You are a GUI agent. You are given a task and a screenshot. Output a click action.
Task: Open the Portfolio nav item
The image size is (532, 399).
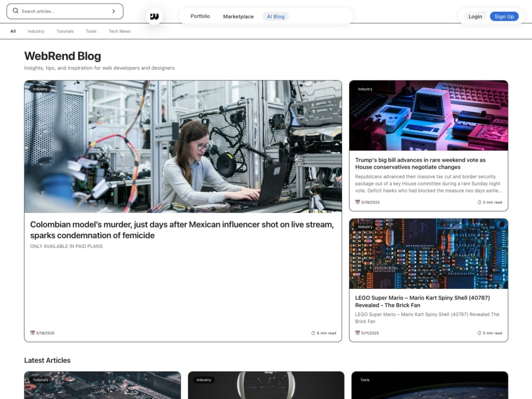coord(200,16)
